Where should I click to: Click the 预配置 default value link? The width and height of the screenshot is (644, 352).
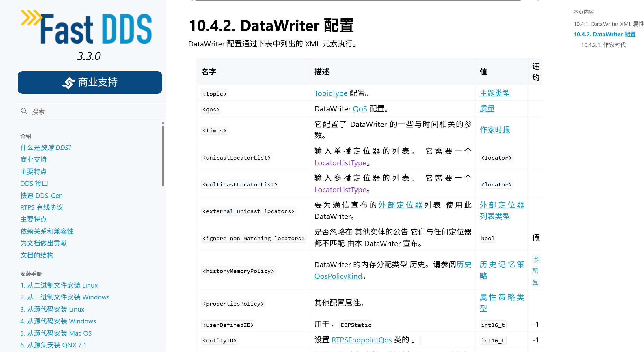click(536, 271)
